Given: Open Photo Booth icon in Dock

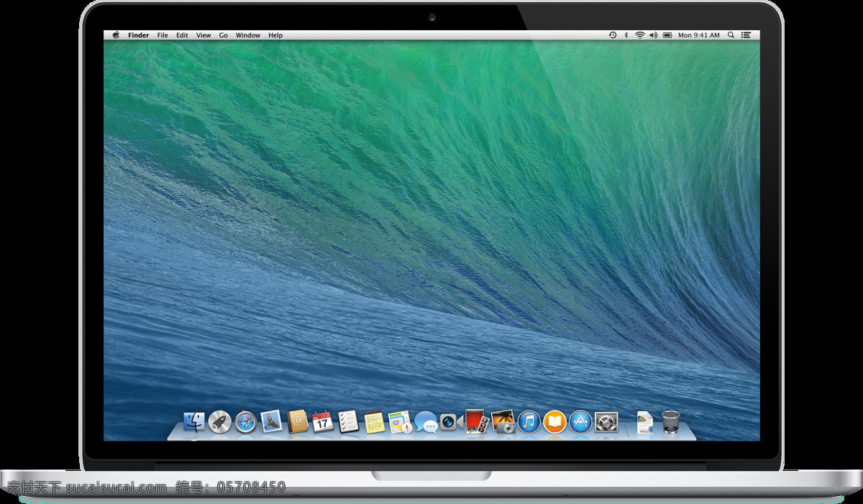Looking at the screenshot, I should click(x=477, y=421).
